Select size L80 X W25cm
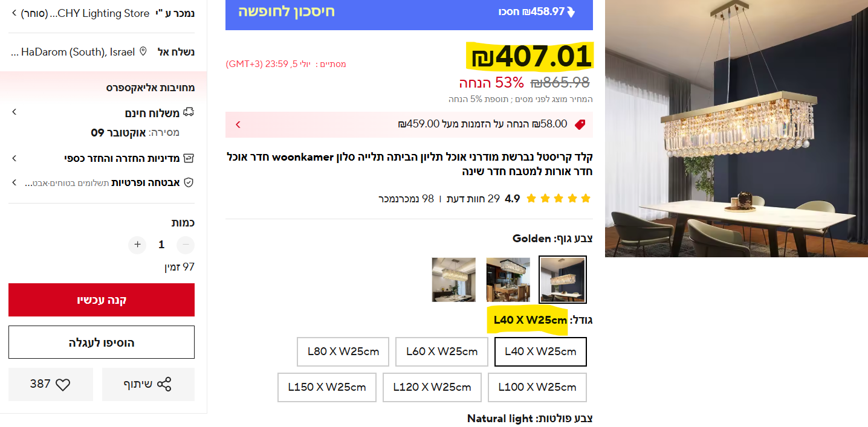The image size is (868, 427). pyautogui.click(x=343, y=352)
